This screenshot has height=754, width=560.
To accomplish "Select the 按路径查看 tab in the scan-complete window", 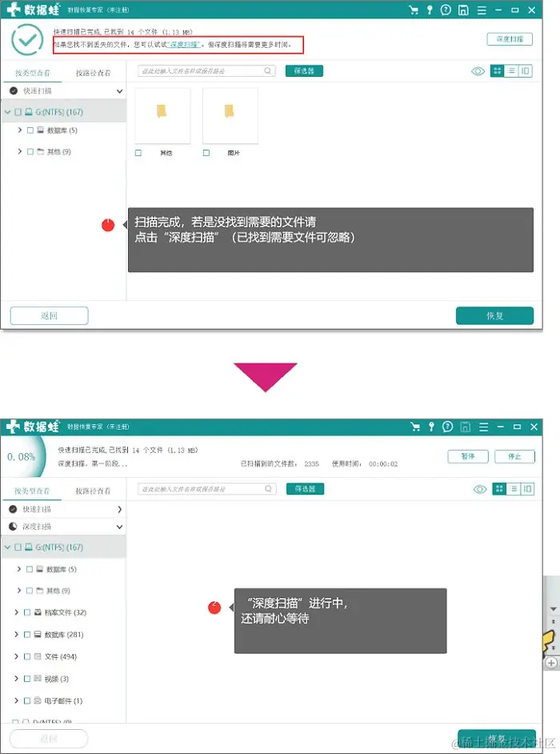I will pos(94,73).
